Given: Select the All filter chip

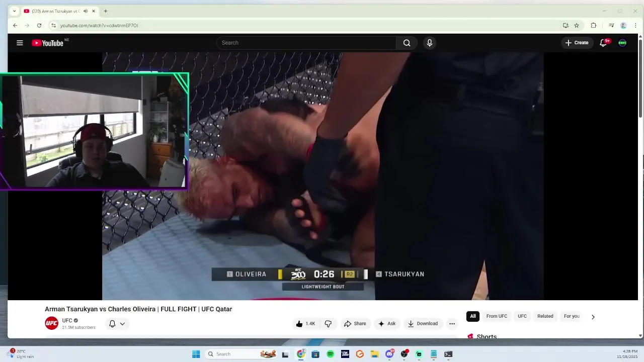Looking at the screenshot, I should [472, 316].
